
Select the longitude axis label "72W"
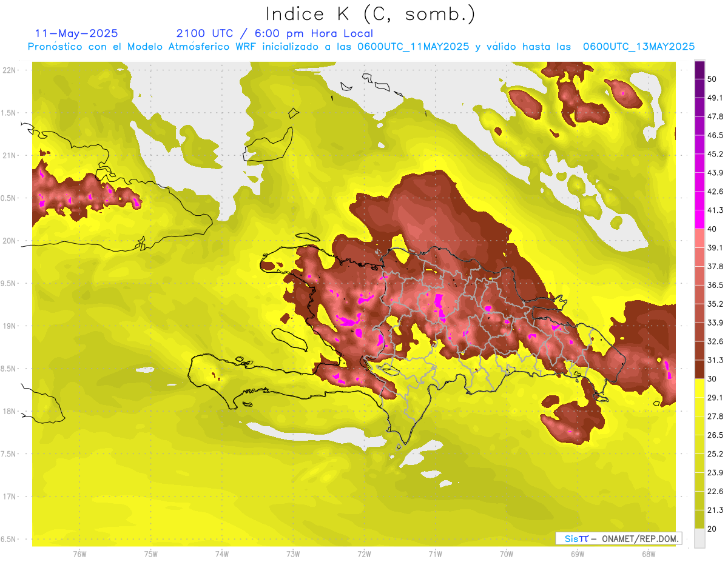[x=364, y=554]
